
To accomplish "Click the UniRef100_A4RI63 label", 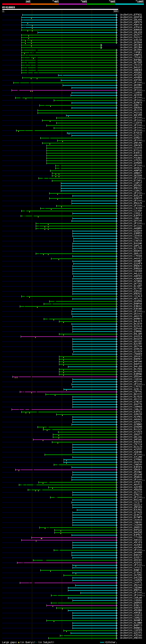I will tap(131, 540).
